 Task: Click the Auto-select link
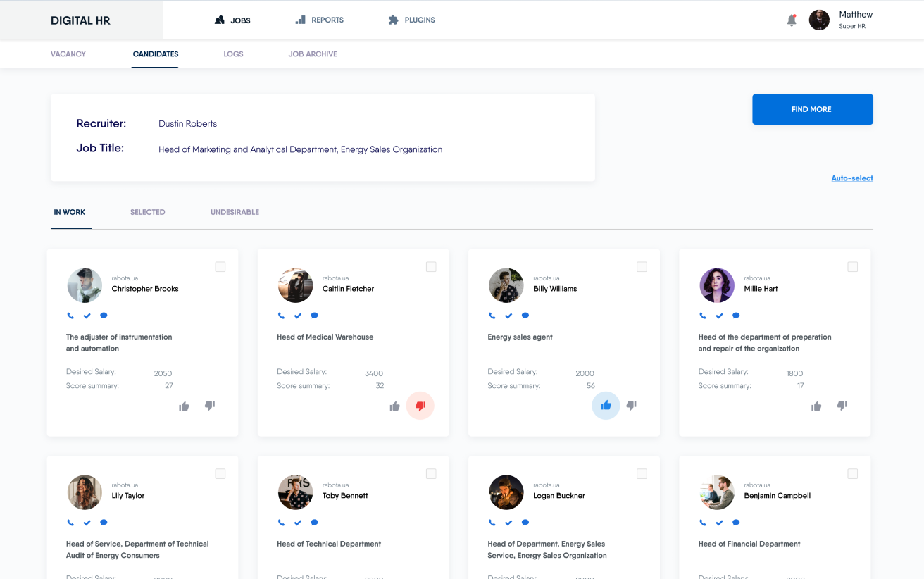pos(851,178)
